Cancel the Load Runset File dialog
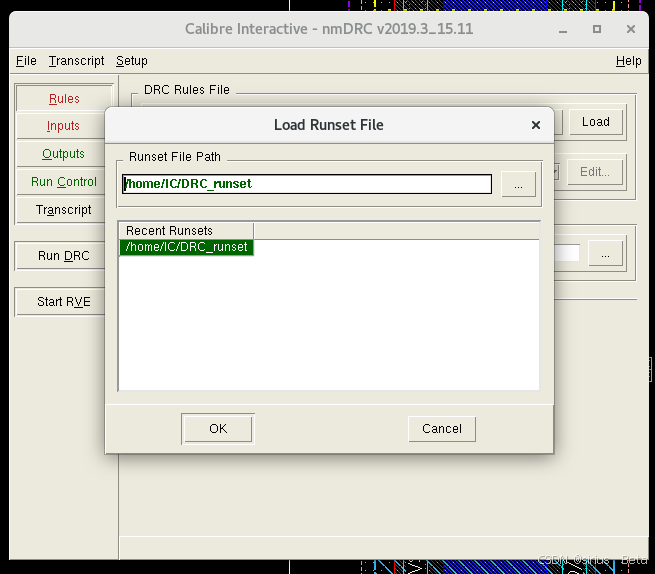The image size is (655, 574). (x=442, y=429)
